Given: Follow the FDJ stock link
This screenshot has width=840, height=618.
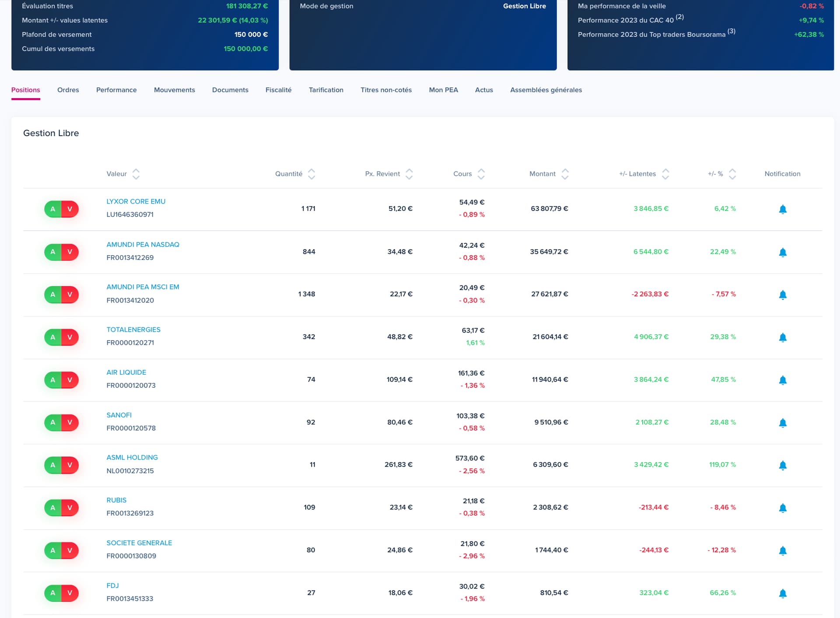Looking at the screenshot, I should (x=112, y=586).
